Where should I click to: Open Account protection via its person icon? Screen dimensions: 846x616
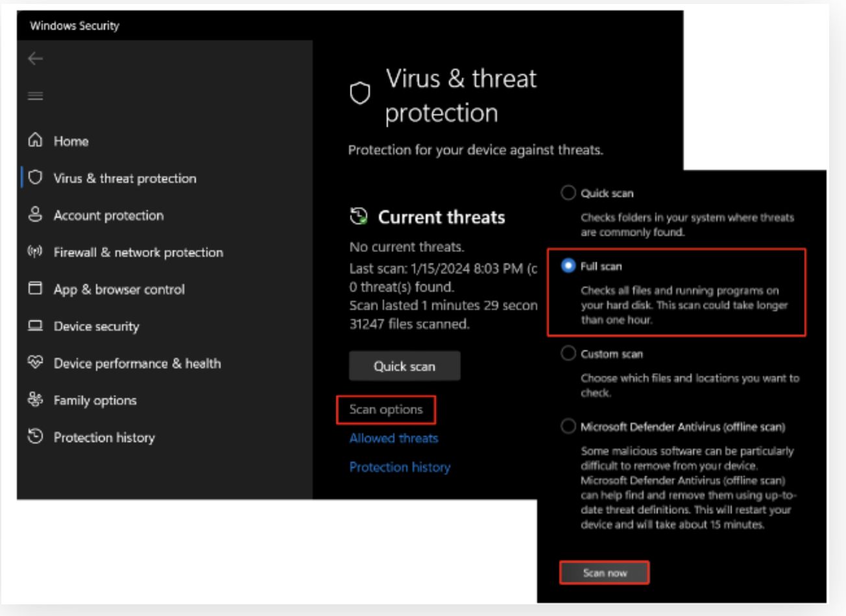(36, 215)
